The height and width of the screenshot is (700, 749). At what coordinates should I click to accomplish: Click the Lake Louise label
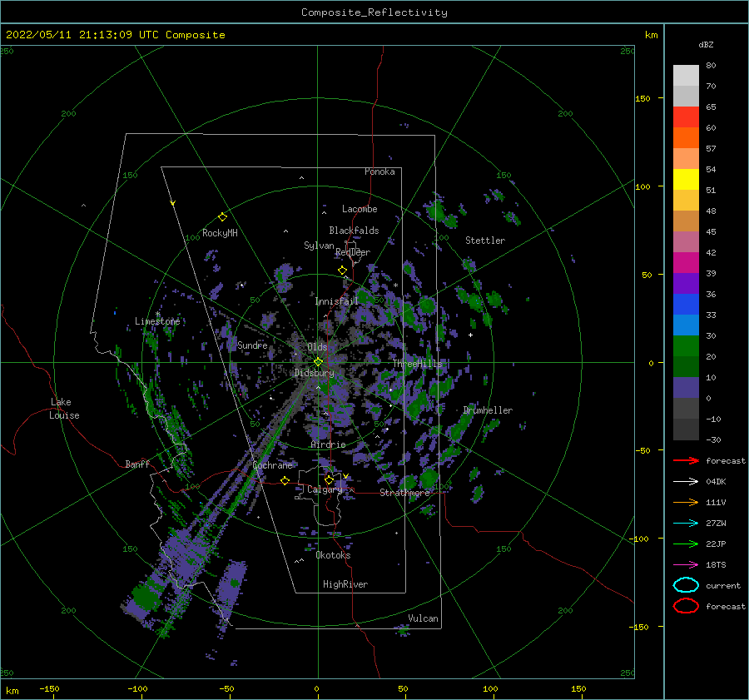click(x=64, y=409)
